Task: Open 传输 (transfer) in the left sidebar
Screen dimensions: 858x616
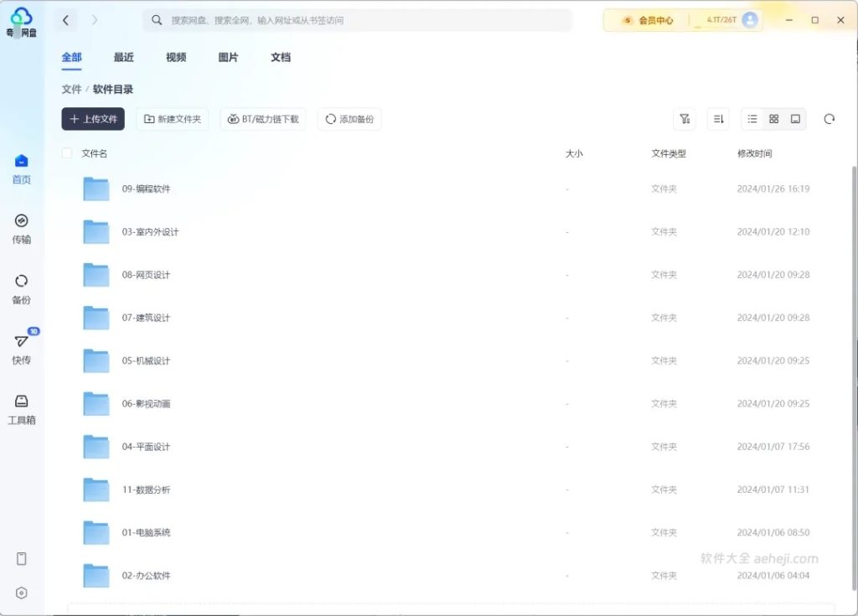Action: (22, 229)
